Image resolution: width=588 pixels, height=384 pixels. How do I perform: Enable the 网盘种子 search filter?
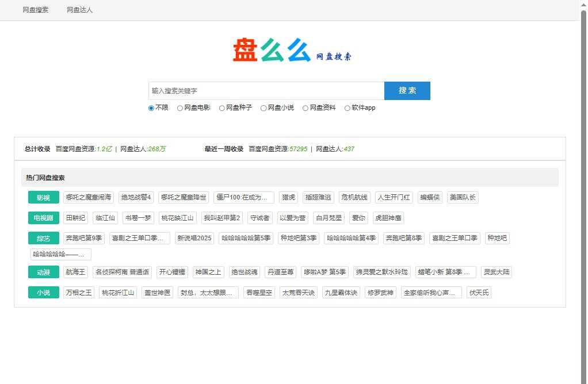222,108
